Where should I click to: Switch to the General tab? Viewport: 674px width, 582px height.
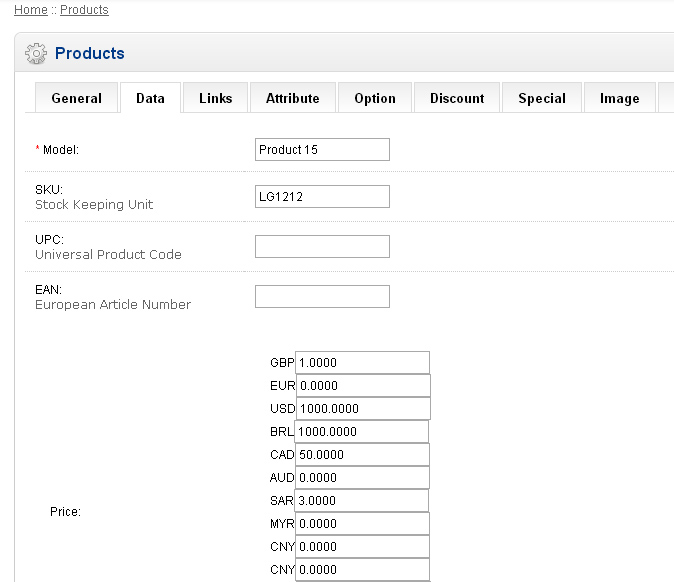tap(77, 98)
